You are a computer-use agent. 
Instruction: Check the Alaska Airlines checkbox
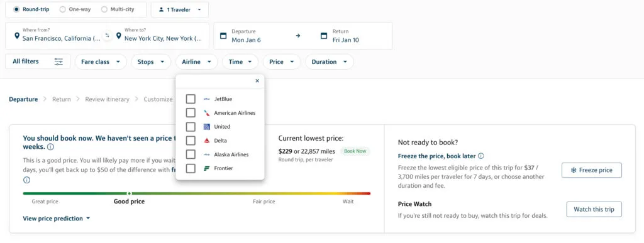point(191,154)
